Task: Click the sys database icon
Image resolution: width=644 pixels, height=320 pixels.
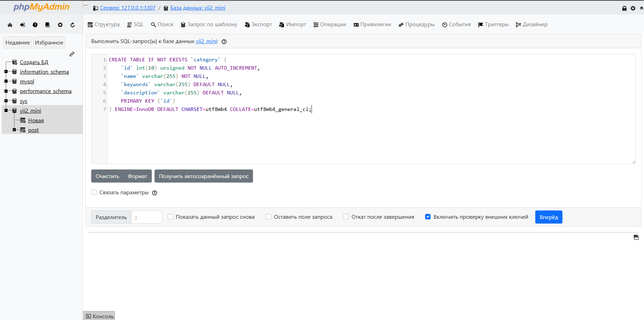Action: coord(14,101)
